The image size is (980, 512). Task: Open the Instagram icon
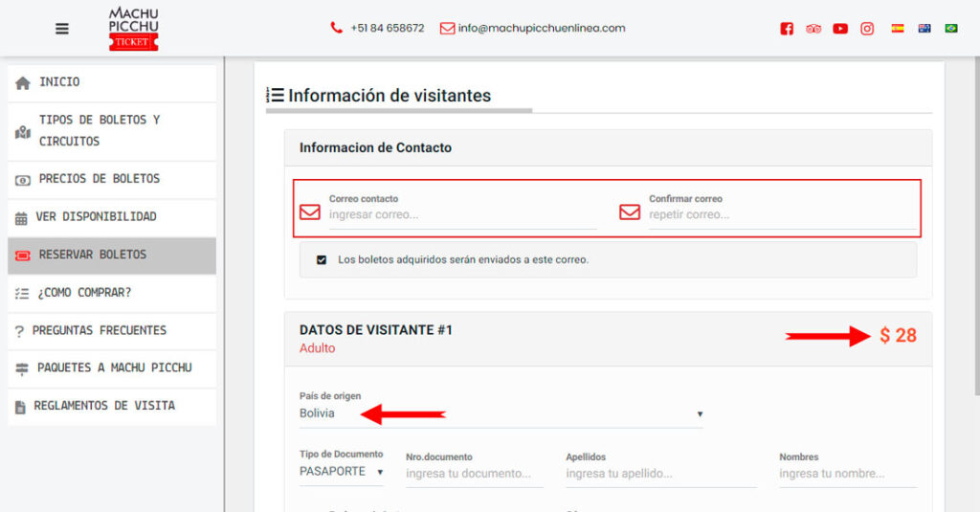coord(867,29)
